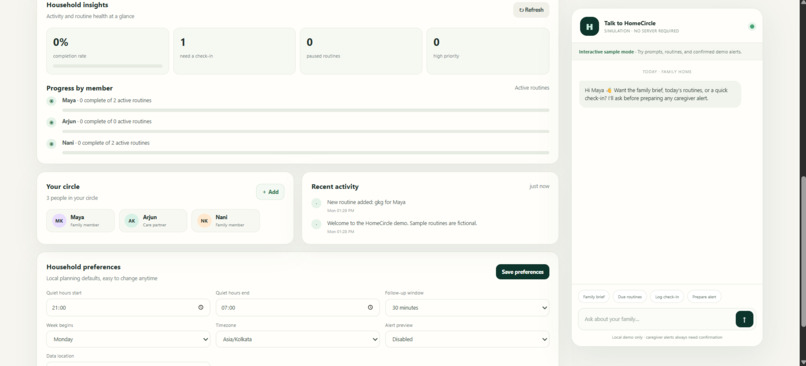The height and width of the screenshot is (366, 806).
Task: Click the icon beside the Welcome activity entry
Action: click(x=316, y=224)
